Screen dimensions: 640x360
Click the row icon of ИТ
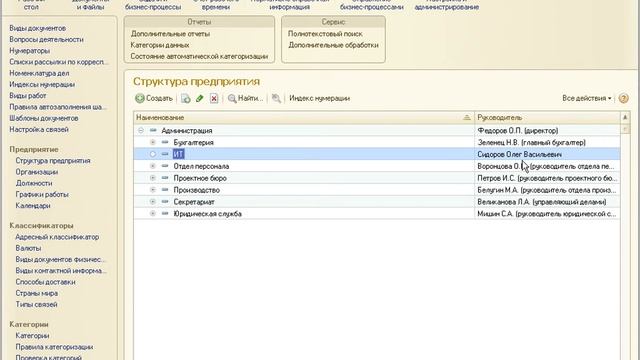(x=165, y=154)
